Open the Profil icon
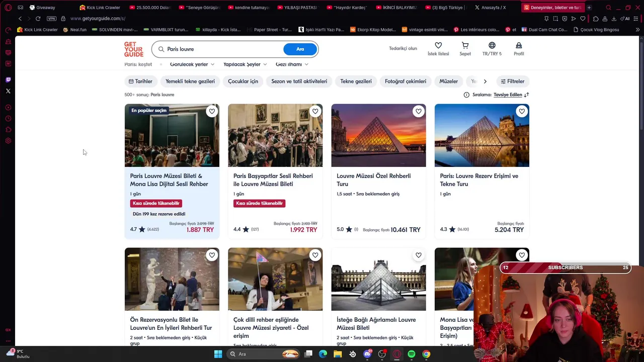 (x=519, y=45)
